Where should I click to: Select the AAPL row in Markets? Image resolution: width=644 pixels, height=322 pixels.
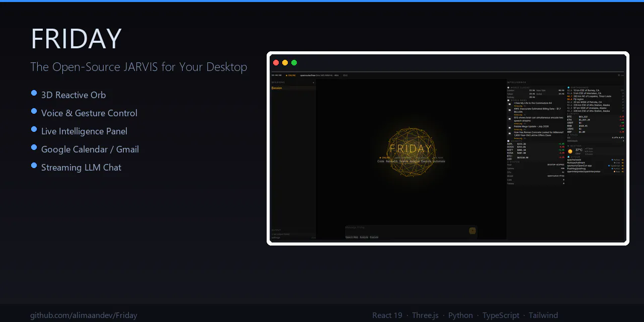(536, 144)
